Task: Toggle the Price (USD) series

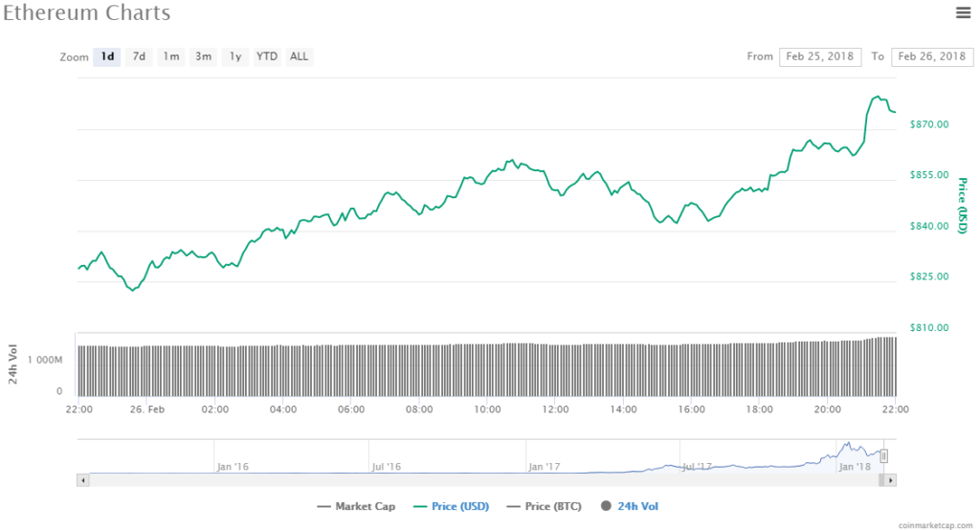Action: point(454,506)
